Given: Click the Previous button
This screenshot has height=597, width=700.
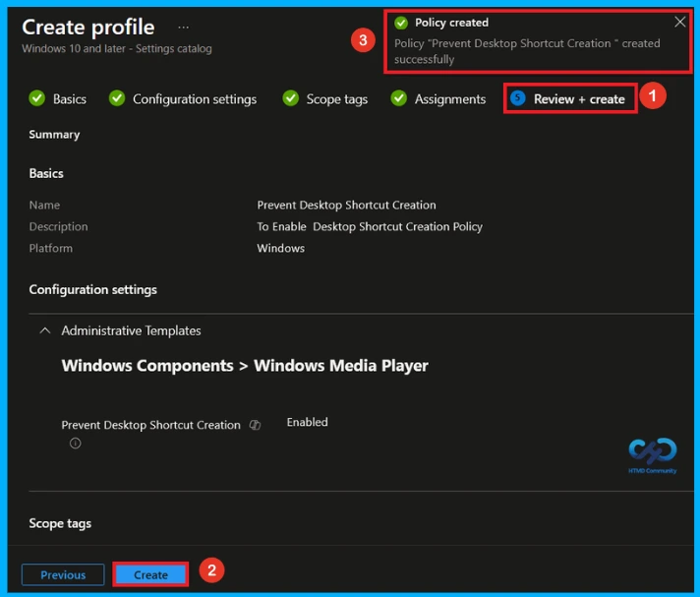Looking at the screenshot, I should (63, 574).
